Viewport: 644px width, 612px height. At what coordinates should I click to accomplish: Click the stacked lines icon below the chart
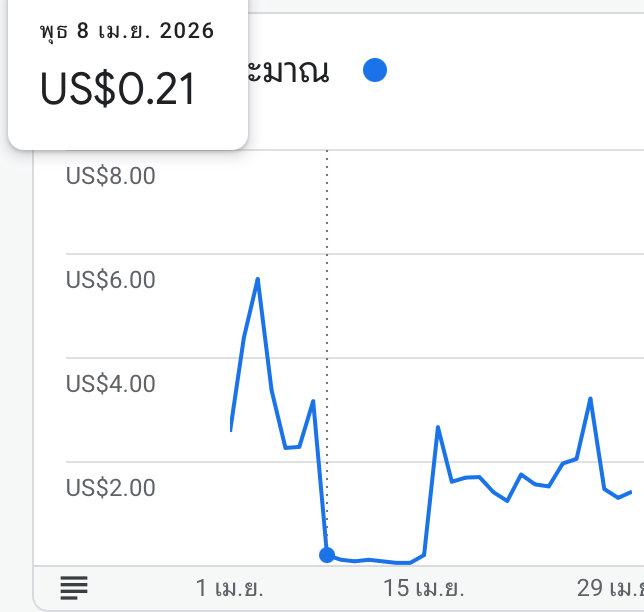[74, 587]
